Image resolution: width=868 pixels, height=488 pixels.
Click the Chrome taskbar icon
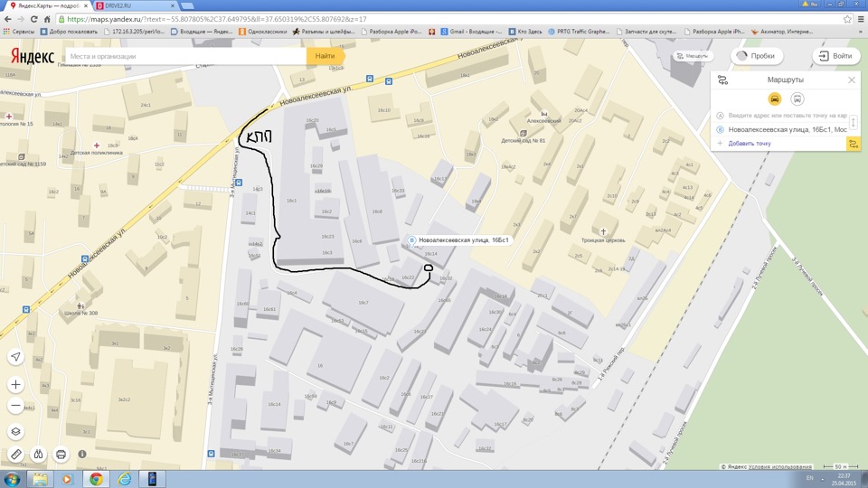pos(96,479)
